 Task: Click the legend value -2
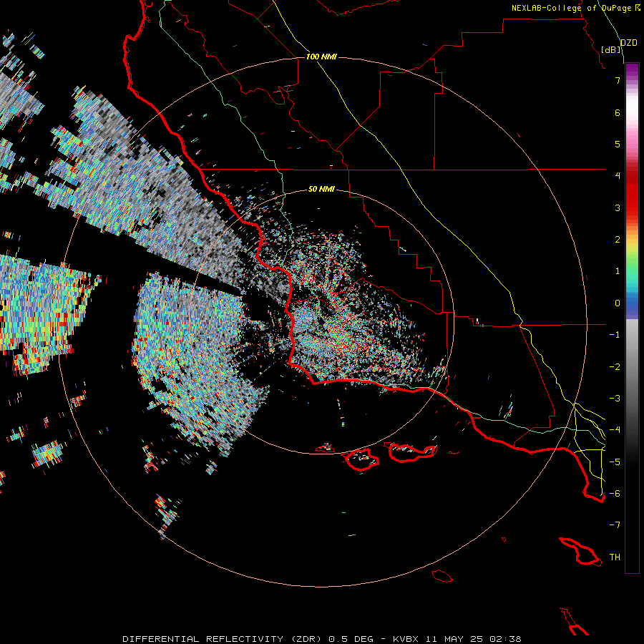(x=615, y=366)
